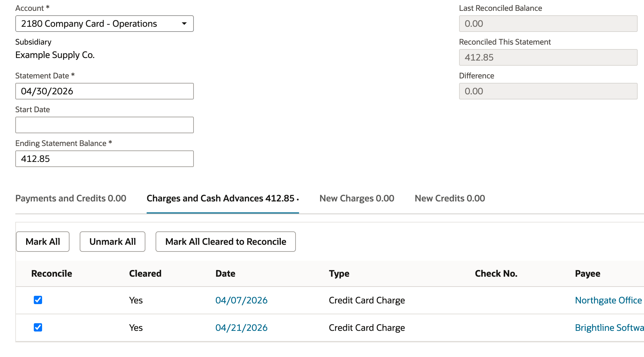644x357 pixels.
Task: Open the New Credits tab
Action: point(450,198)
